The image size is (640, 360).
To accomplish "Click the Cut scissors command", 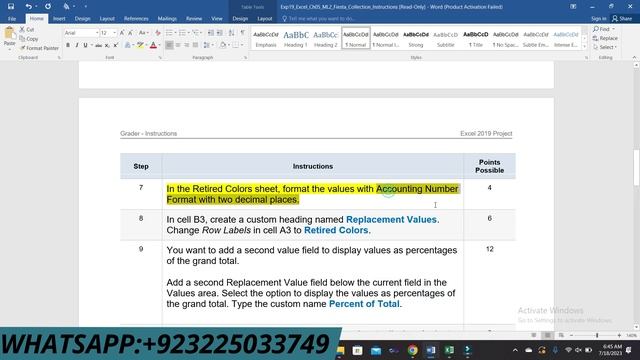I will tap(27, 29).
